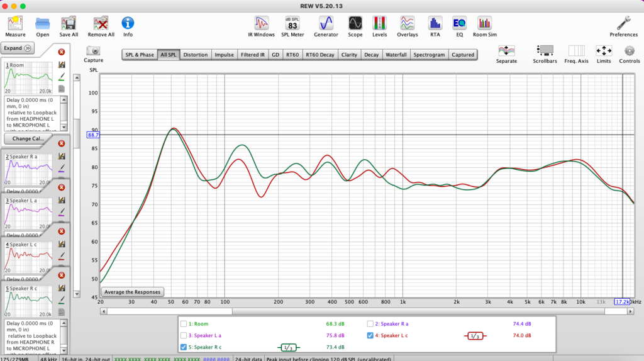Click the Average the Responses button

tap(132, 292)
